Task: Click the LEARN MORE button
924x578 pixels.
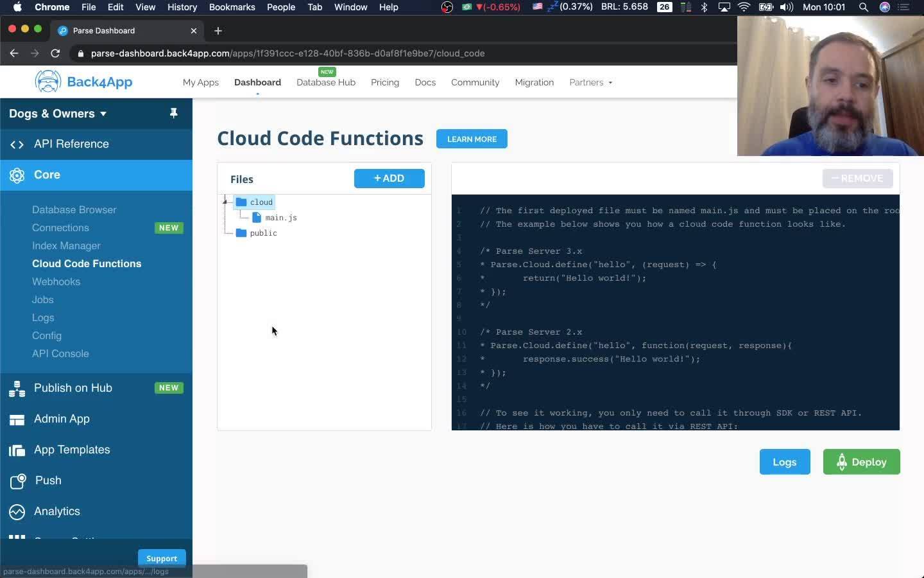Action: pyautogui.click(x=472, y=139)
